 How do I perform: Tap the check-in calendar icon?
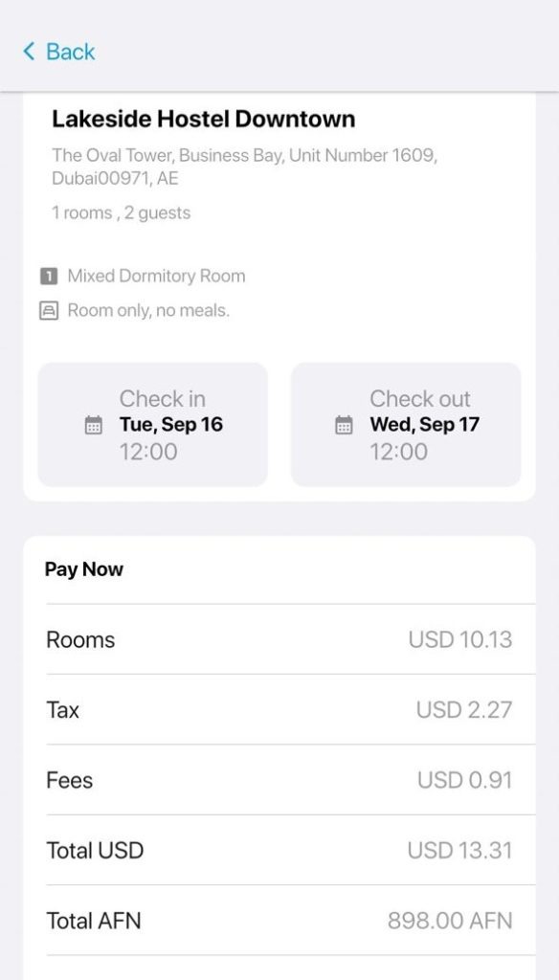pyautogui.click(x=93, y=425)
